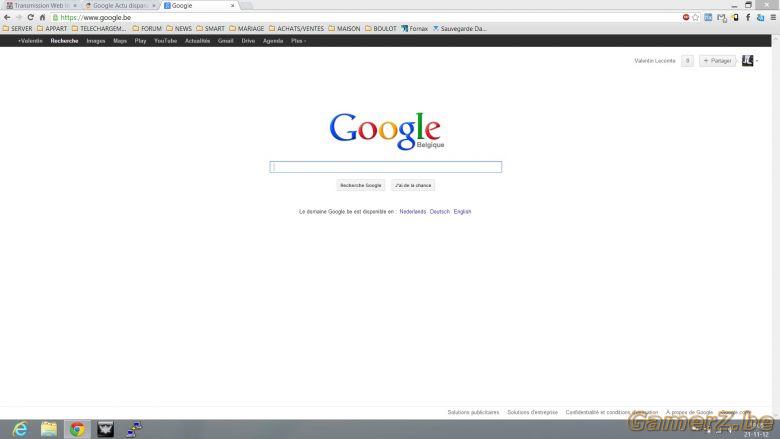Expand the MARIAGE bookmarks folder
Image resolution: width=780 pixels, height=439 pixels.
[x=246, y=29]
